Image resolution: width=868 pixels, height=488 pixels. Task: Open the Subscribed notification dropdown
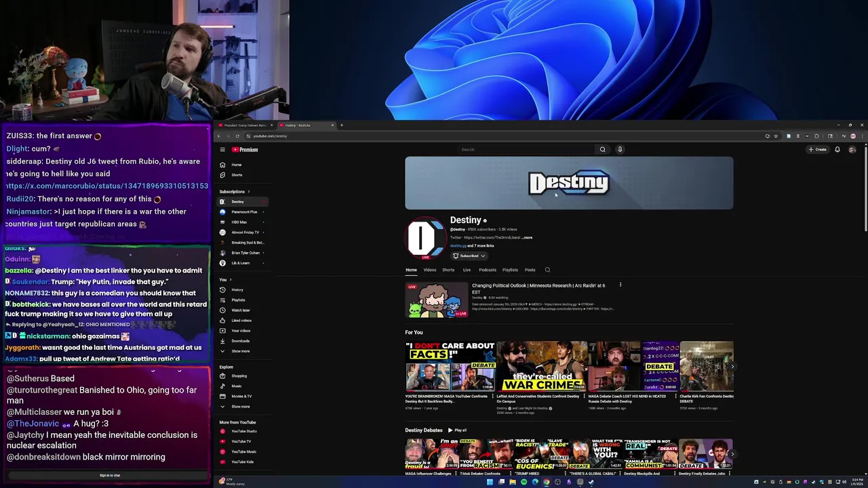[469, 256]
